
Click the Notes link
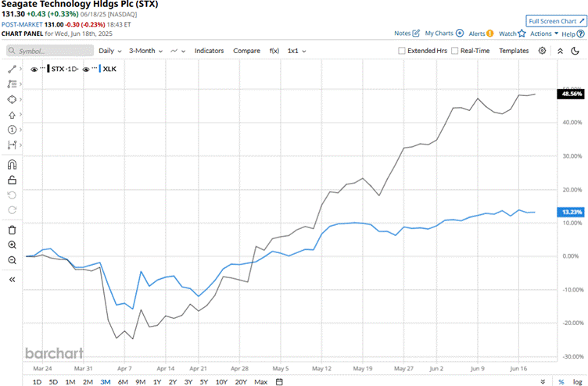(x=403, y=34)
